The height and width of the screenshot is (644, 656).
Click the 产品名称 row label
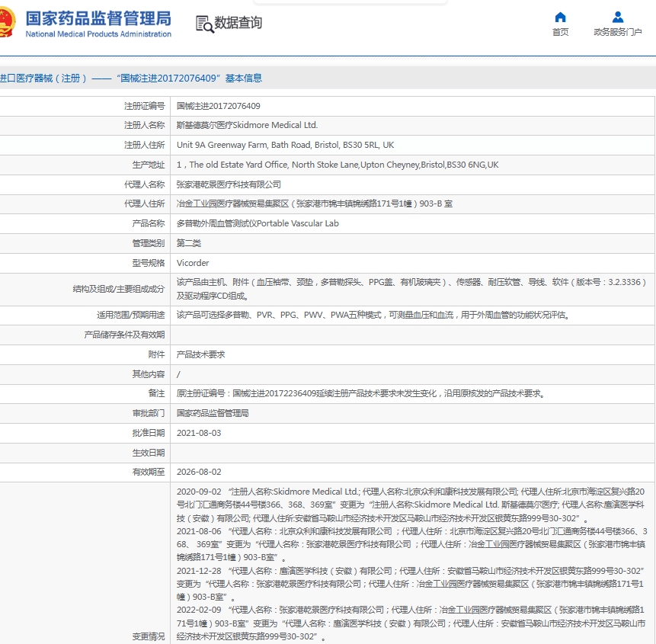tap(149, 223)
